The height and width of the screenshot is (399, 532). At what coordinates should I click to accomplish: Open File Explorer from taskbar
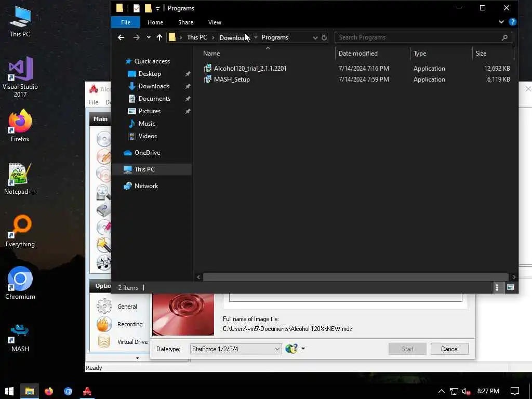pyautogui.click(x=30, y=391)
